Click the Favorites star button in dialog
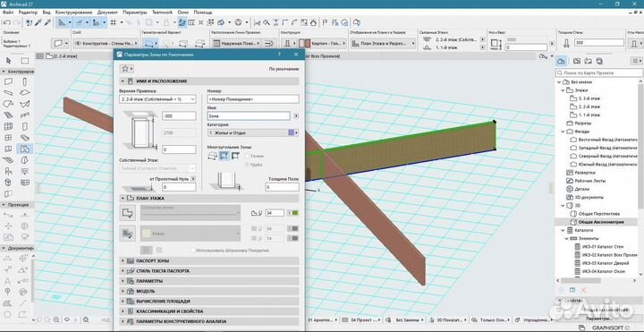 (126, 69)
